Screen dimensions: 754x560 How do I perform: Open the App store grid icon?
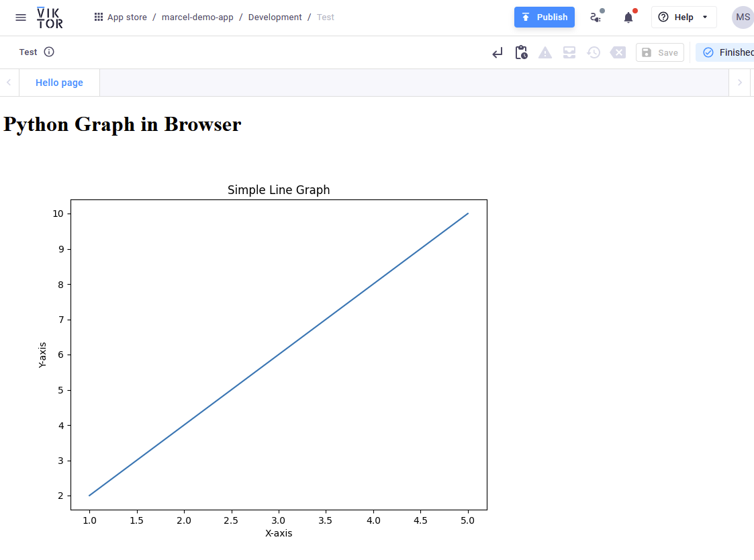tap(98, 17)
